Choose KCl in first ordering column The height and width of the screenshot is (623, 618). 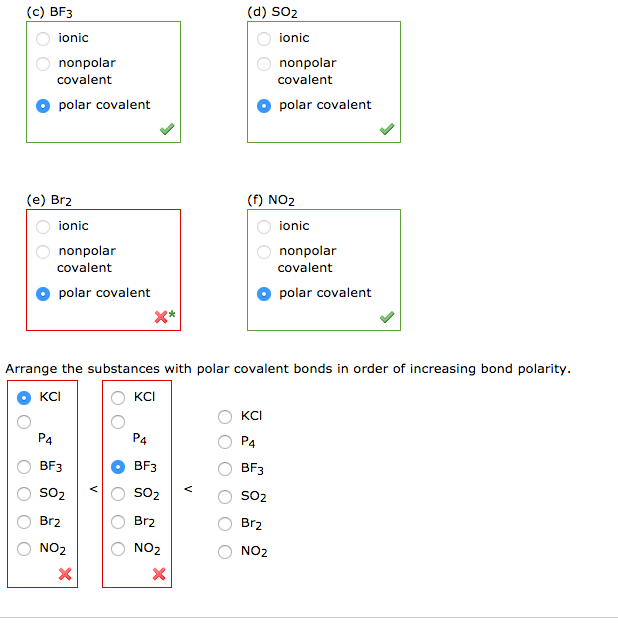tap(23, 396)
